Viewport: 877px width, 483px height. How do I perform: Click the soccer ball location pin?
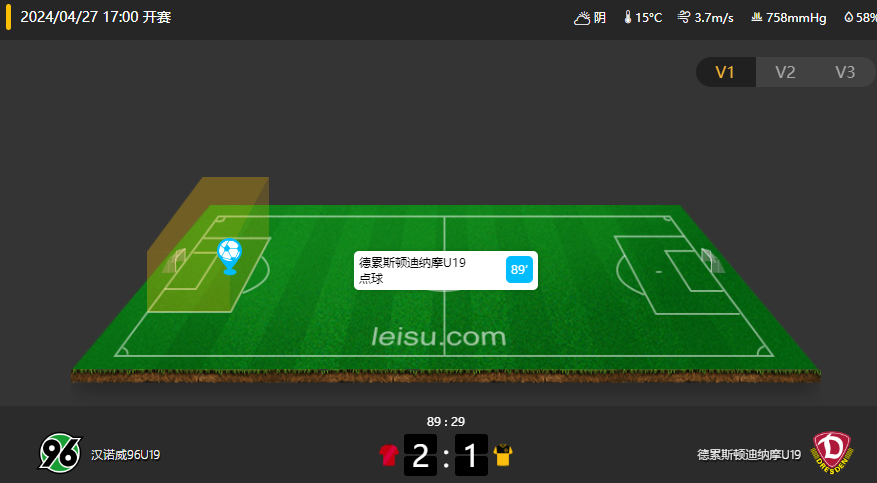(229, 257)
